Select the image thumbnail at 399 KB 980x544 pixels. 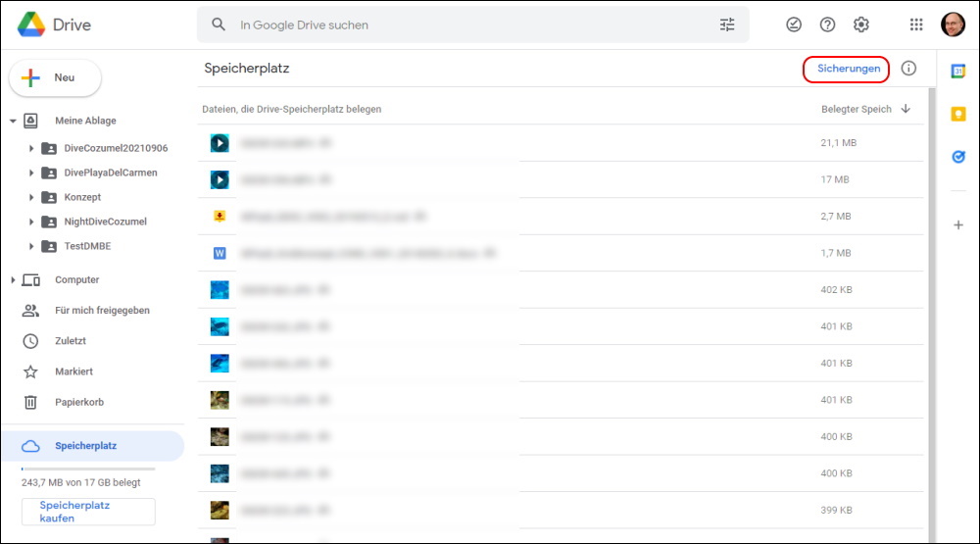point(220,511)
